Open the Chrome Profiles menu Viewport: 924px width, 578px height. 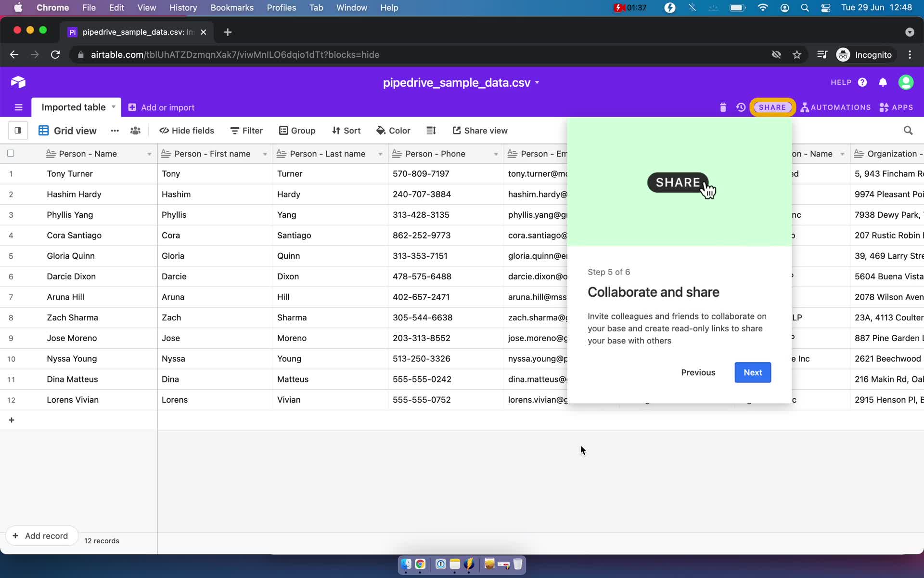[x=282, y=8]
